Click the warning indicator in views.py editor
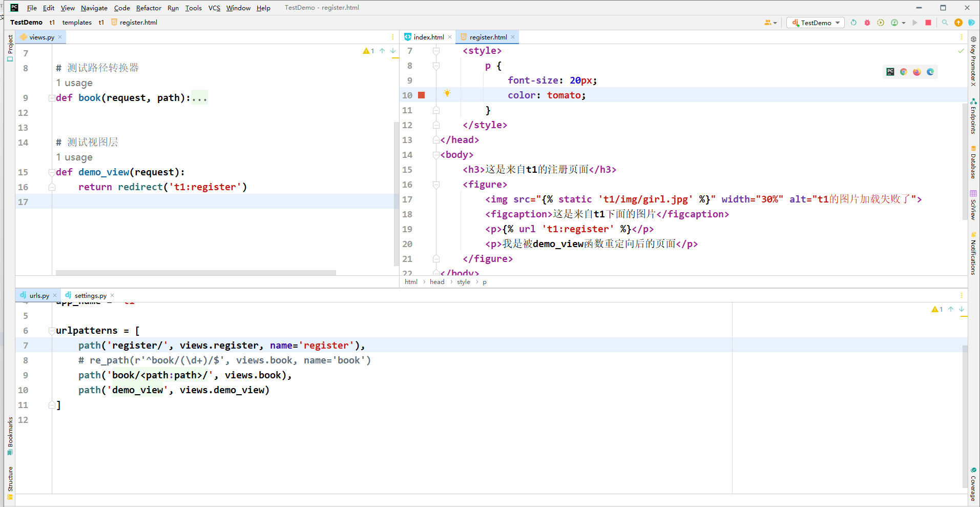The image size is (980, 507). point(368,51)
